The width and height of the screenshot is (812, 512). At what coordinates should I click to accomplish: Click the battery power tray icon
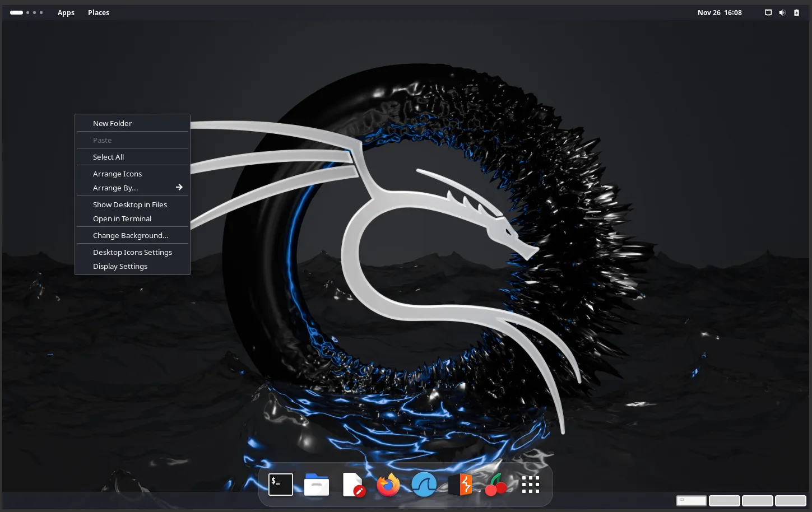(x=796, y=12)
